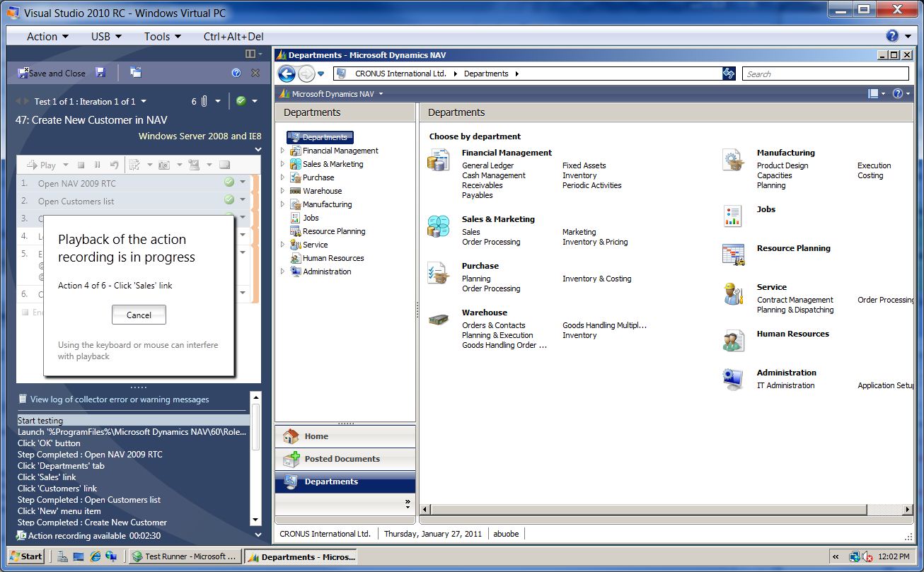Expand Warehouse tree node
924x572 pixels.
pyautogui.click(x=283, y=191)
